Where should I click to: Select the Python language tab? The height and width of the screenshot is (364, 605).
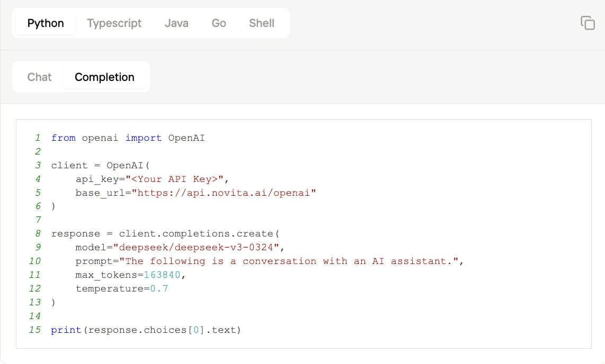click(46, 23)
